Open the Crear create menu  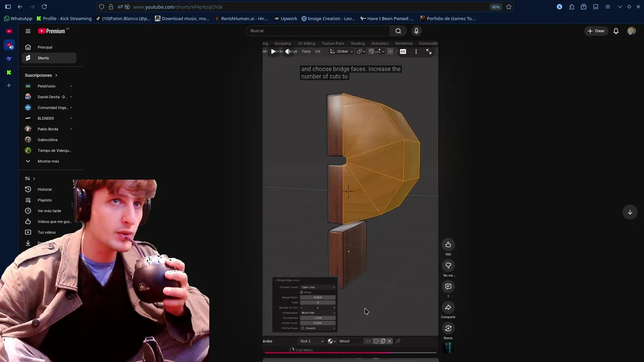596,31
